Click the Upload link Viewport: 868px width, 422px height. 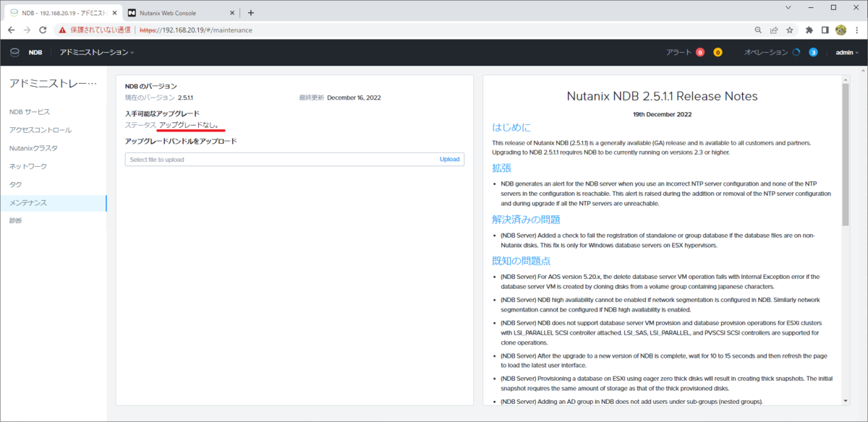click(449, 159)
